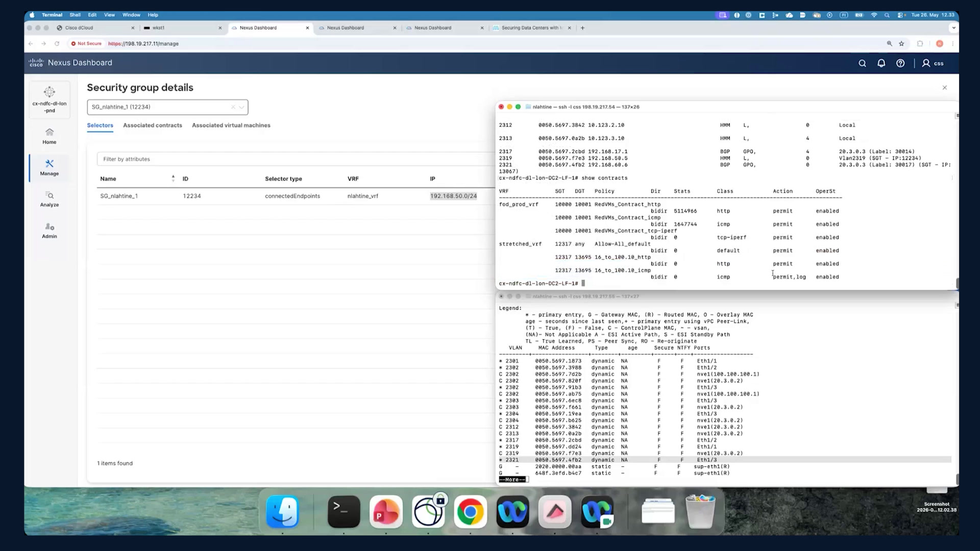
Task: Open the Home sidebar icon
Action: point(50,136)
